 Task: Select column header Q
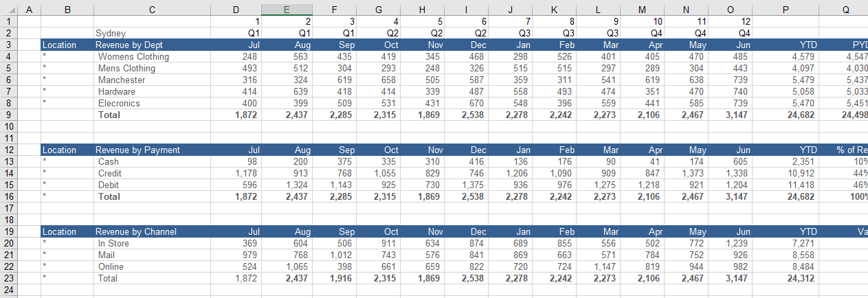[x=843, y=10]
